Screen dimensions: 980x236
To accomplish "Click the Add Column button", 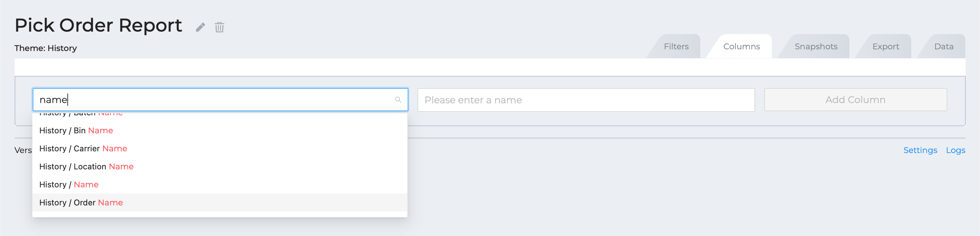I will [x=855, y=100].
